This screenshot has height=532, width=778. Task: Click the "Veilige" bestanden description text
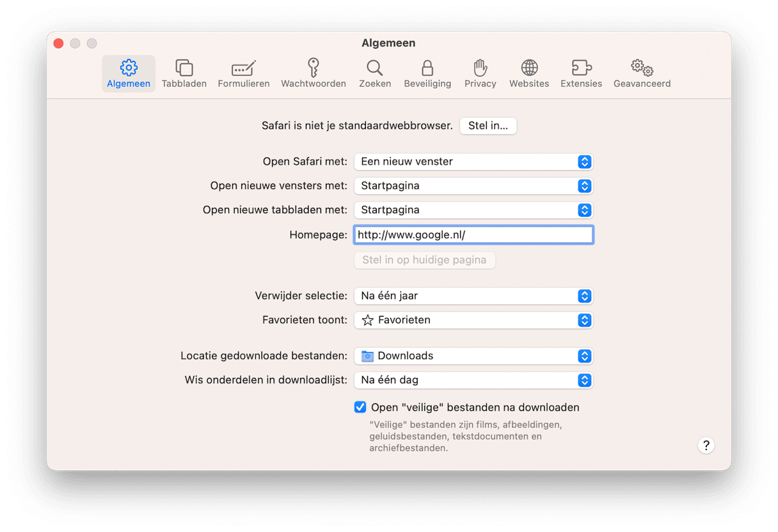coord(466,436)
